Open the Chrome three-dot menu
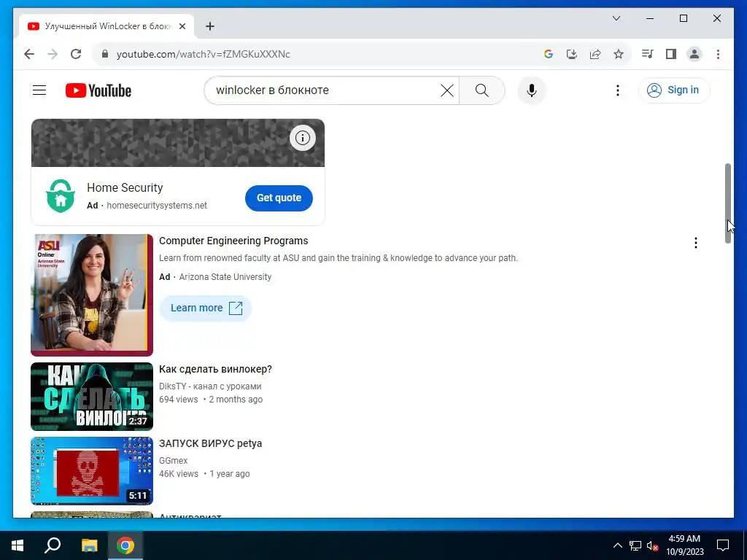747x560 pixels. coord(718,54)
